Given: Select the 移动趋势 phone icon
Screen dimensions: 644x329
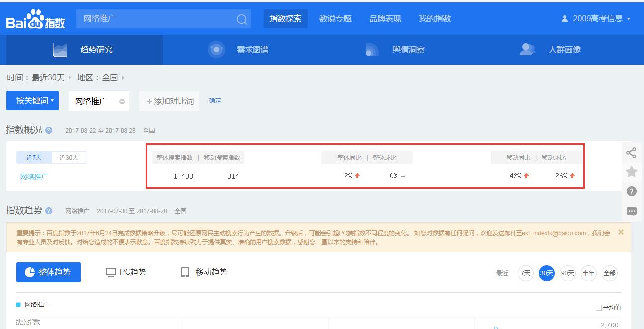Looking at the screenshot, I should [185, 272].
